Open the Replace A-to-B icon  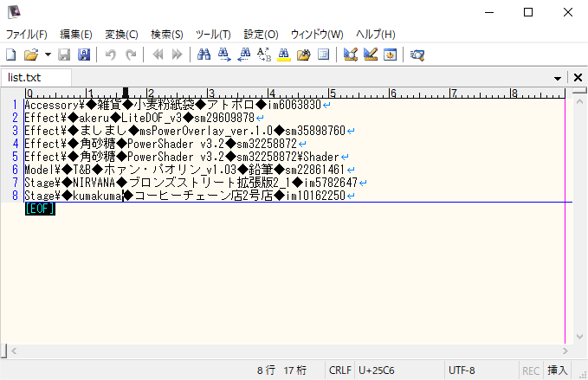tap(264, 55)
